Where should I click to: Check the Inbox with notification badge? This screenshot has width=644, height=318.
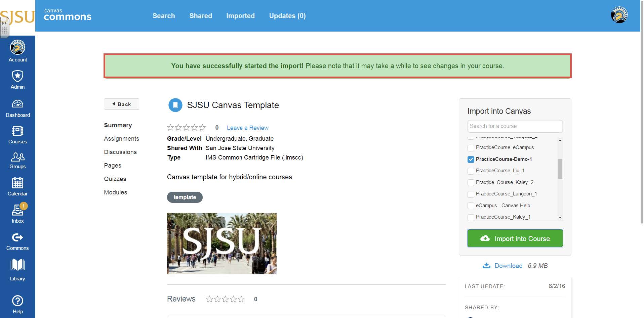(x=17, y=210)
